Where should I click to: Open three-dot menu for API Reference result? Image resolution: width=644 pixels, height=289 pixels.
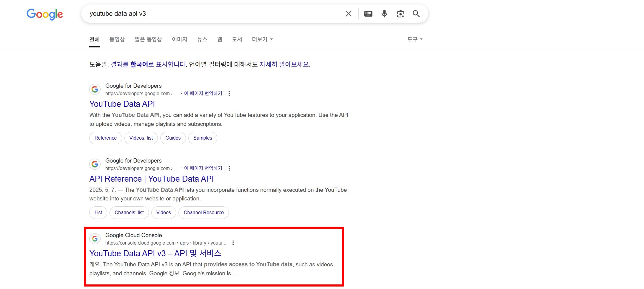pos(229,168)
